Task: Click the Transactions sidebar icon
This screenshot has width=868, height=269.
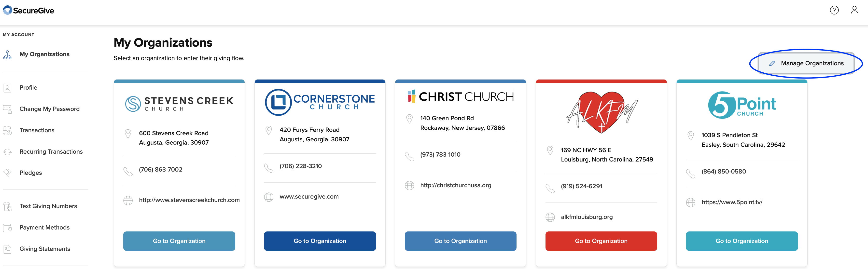Action: (x=7, y=131)
